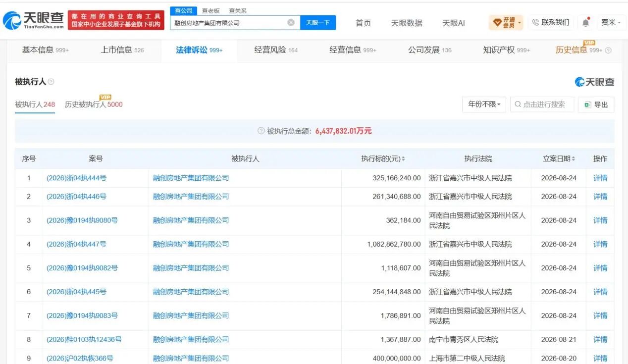
Task: Open case (2026)豫0194执9080号
Action: [x=82, y=220]
